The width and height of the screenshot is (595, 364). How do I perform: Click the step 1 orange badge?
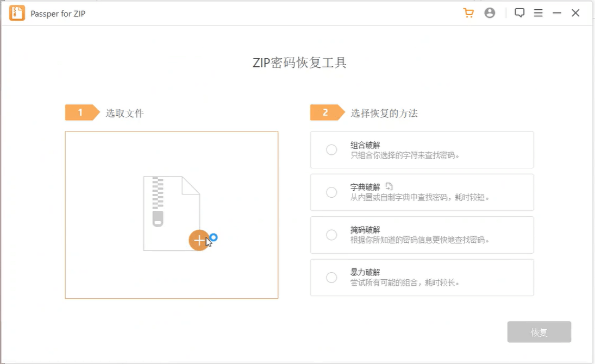(81, 112)
